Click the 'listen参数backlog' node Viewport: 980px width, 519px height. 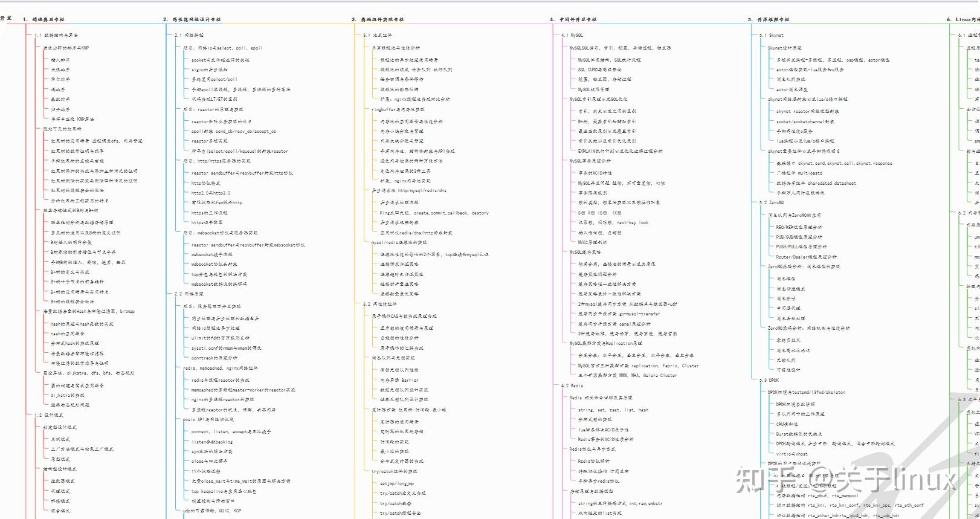click(x=212, y=442)
